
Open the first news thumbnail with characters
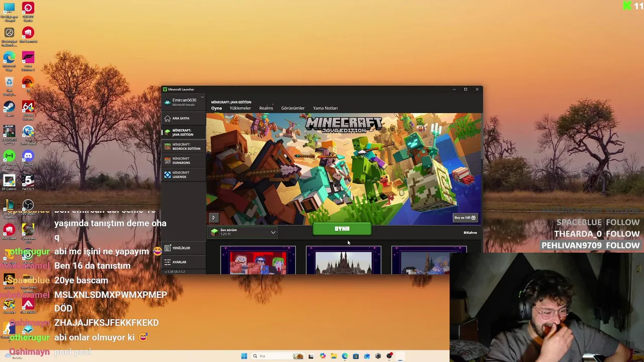pos(258,260)
